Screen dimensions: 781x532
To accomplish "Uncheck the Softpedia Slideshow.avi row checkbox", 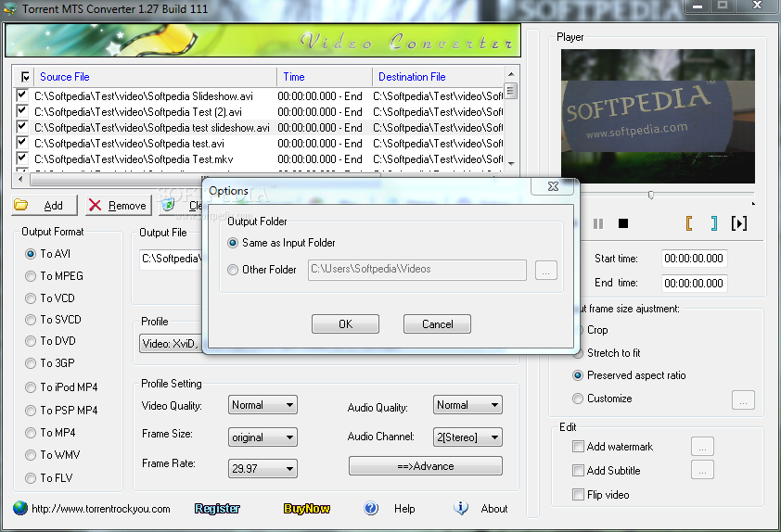I will point(21,95).
